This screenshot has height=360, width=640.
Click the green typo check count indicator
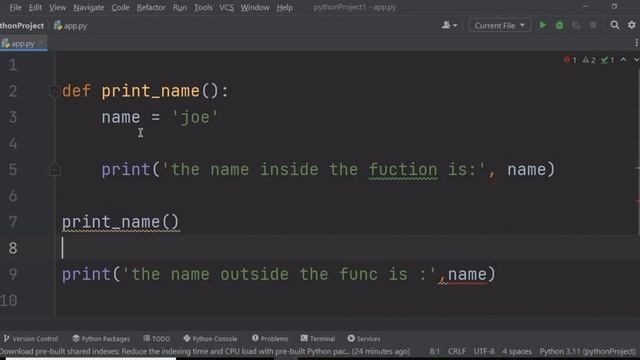click(x=608, y=60)
